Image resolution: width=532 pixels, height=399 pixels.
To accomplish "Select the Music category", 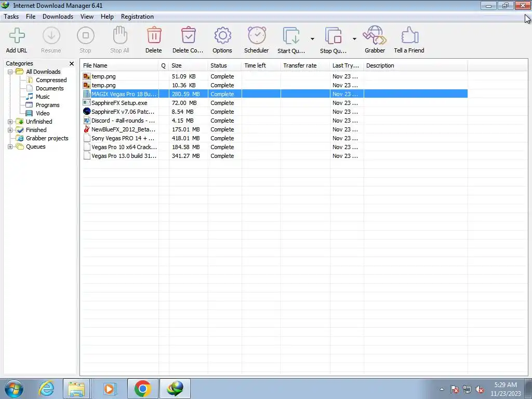I will [43, 97].
